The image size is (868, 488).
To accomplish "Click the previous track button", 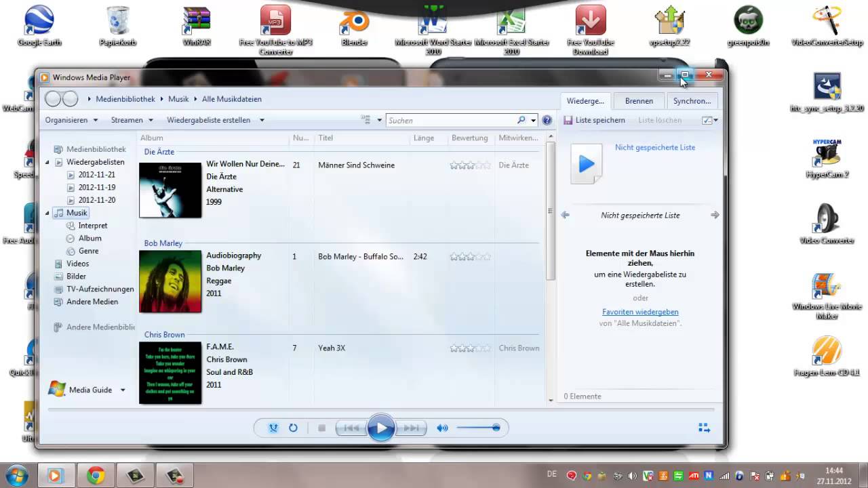I will pos(351,428).
